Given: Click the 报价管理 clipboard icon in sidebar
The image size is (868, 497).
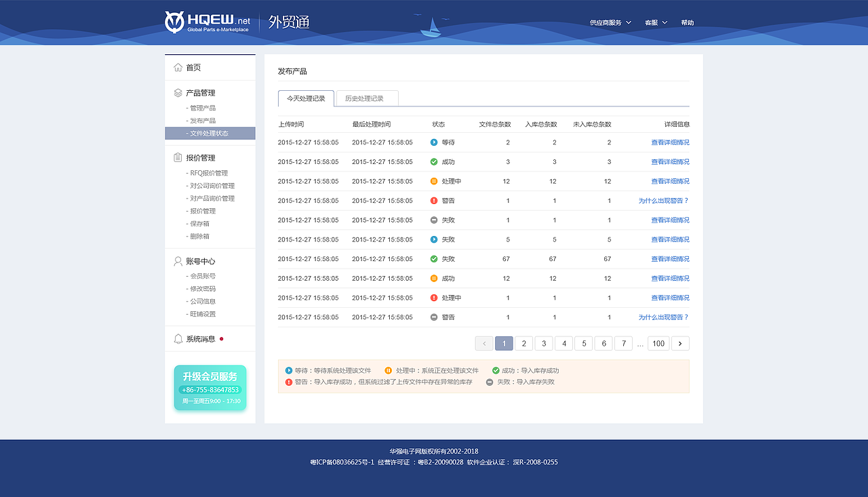Looking at the screenshot, I should [176, 157].
